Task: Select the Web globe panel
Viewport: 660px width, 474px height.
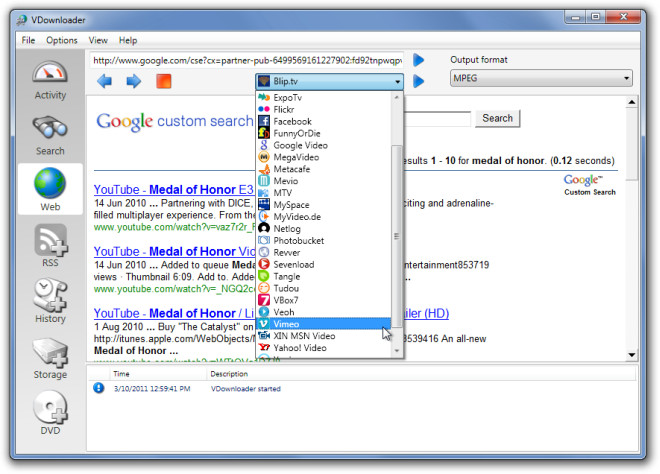Action: coord(50,189)
